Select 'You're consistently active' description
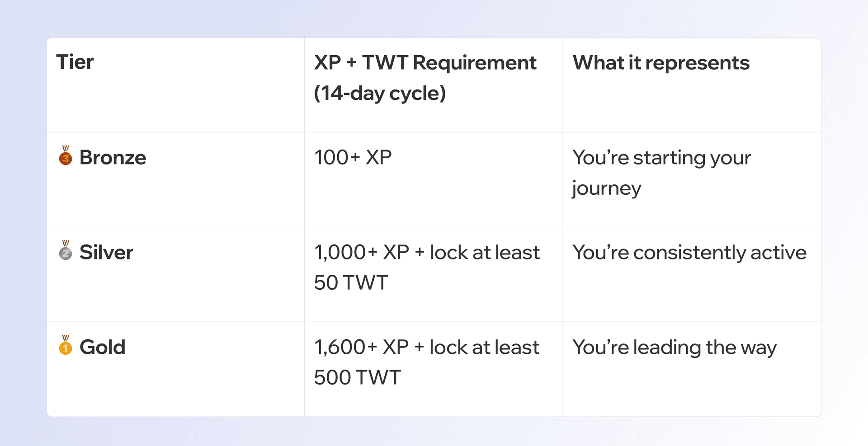 click(x=689, y=253)
